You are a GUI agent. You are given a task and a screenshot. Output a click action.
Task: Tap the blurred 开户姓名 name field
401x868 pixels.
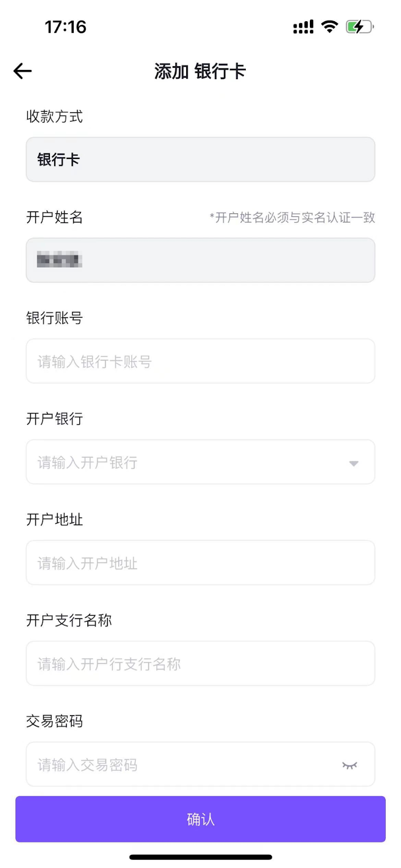(200, 260)
